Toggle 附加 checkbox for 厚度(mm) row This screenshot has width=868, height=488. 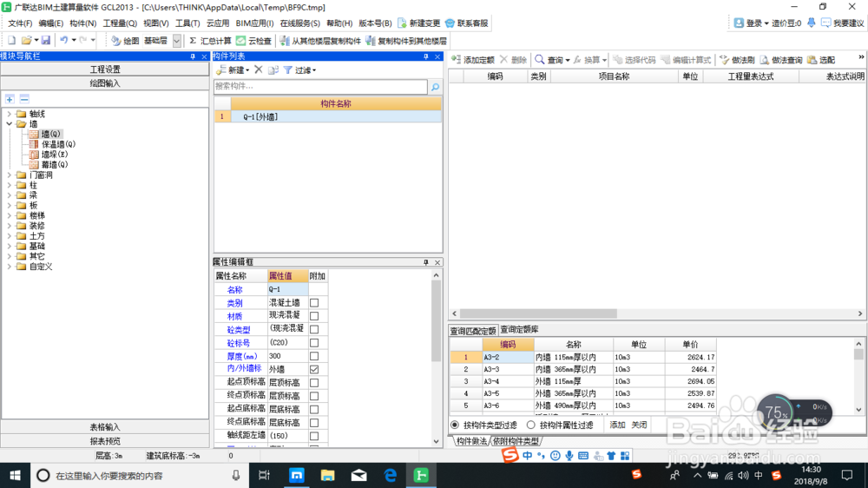pyautogui.click(x=314, y=356)
